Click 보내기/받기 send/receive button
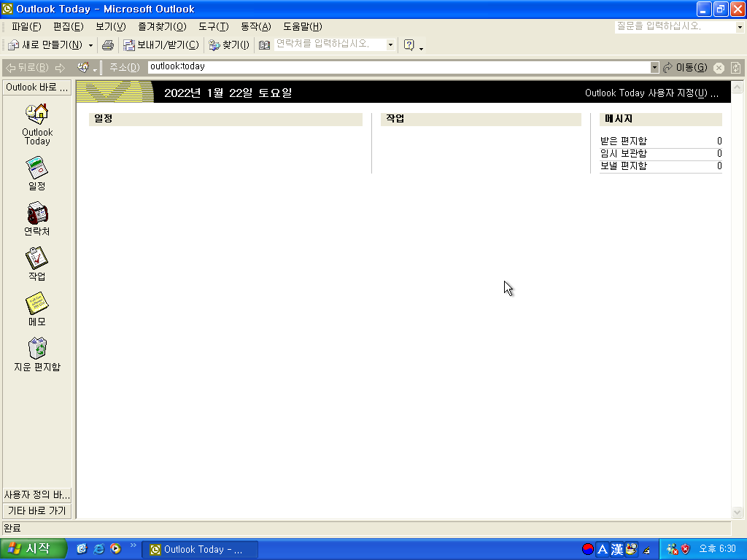The width and height of the screenshot is (747, 560). pos(161,44)
